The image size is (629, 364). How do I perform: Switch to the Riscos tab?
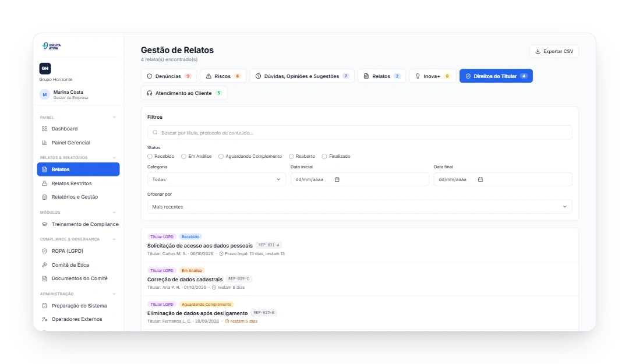pos(223,76)
